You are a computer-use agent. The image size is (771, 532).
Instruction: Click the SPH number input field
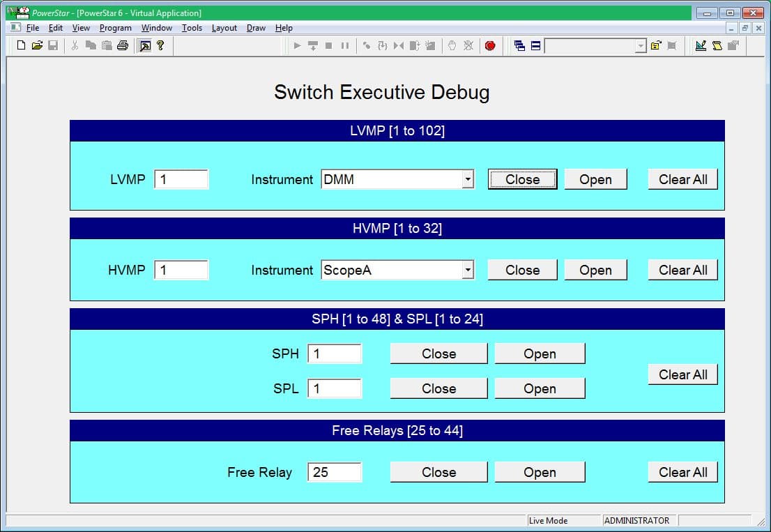tap(335, 354)
